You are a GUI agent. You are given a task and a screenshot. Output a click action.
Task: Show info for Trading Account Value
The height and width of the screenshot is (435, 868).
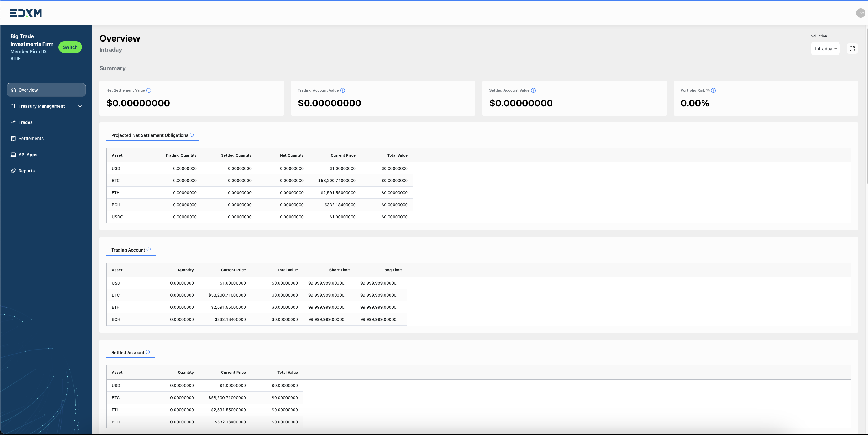tap(343, 90)
